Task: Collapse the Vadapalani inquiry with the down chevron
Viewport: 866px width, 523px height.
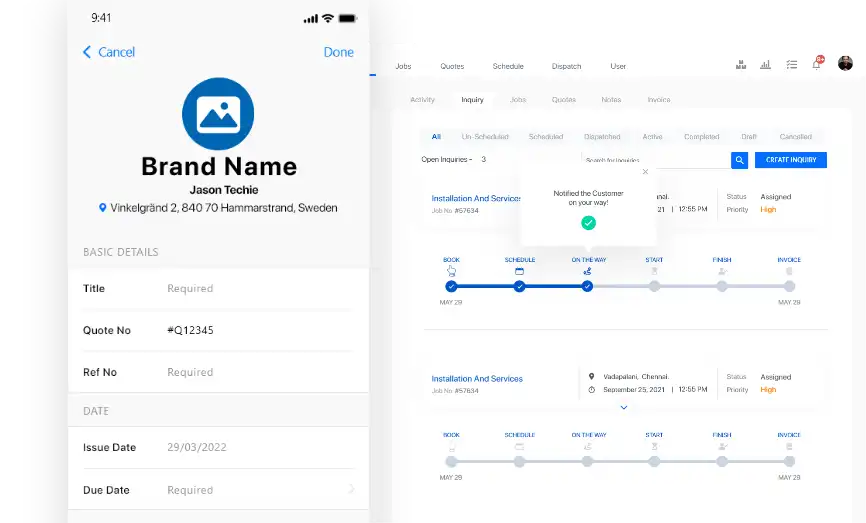Action: [624, 408]
